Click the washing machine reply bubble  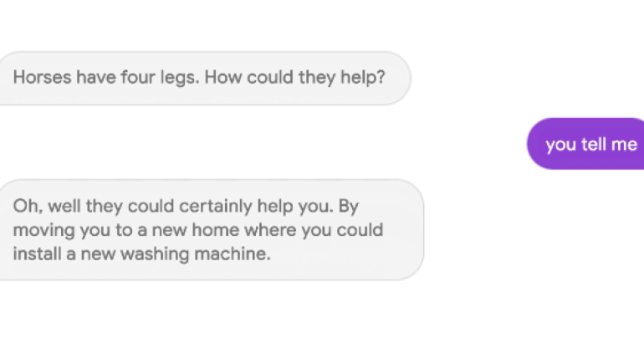pos(209,229)
